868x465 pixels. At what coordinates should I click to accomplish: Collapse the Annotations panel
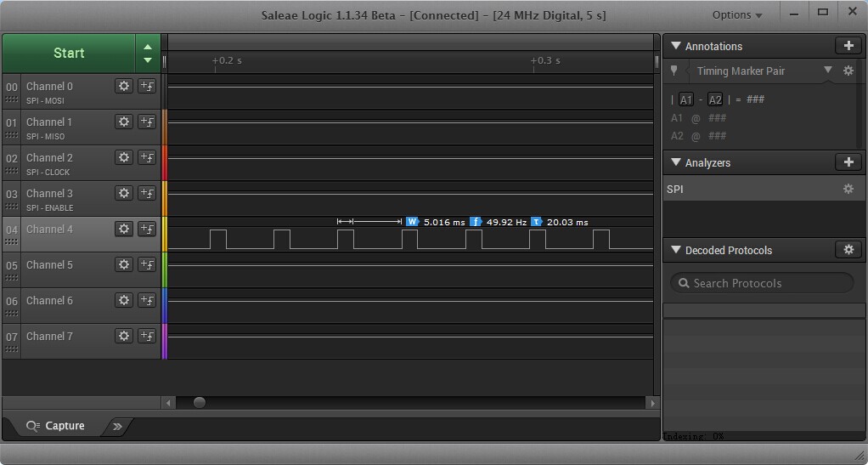coord(676,45)
